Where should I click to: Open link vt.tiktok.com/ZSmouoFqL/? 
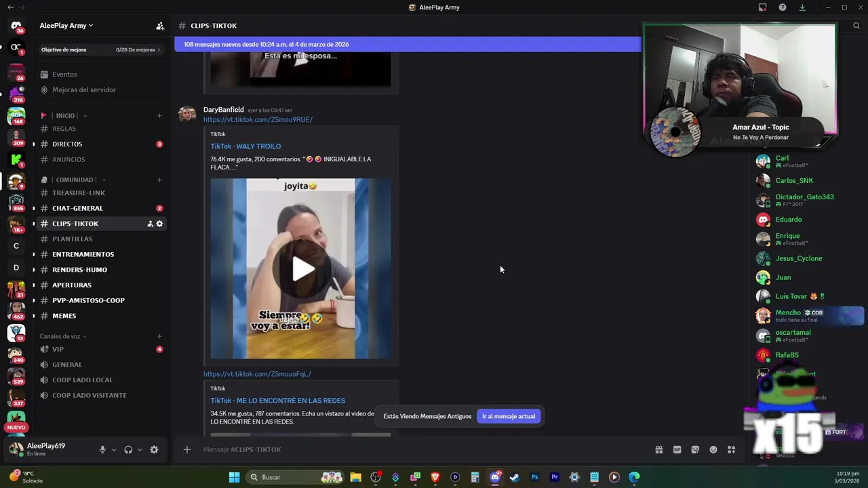(257, 374)
